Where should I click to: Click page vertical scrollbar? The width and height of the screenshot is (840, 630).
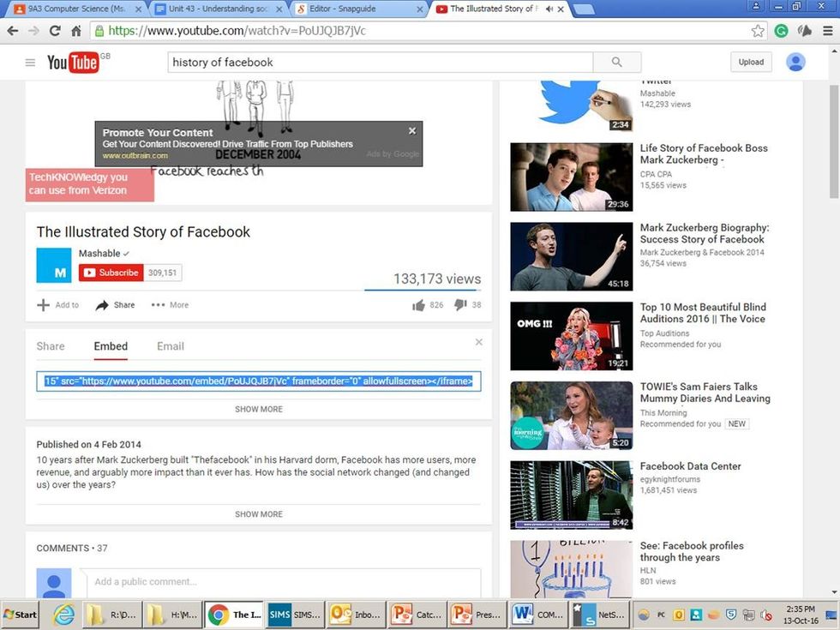834,141
